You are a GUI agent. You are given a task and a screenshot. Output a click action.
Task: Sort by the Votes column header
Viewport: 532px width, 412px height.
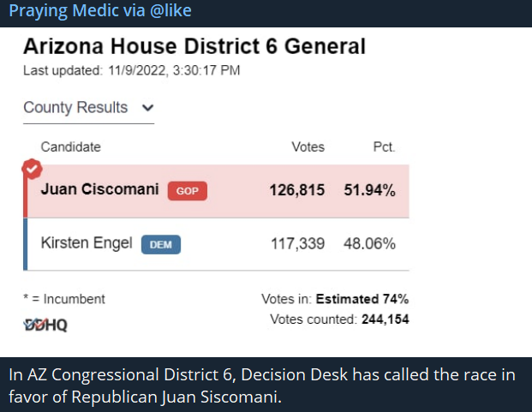[x=308, y=147]
